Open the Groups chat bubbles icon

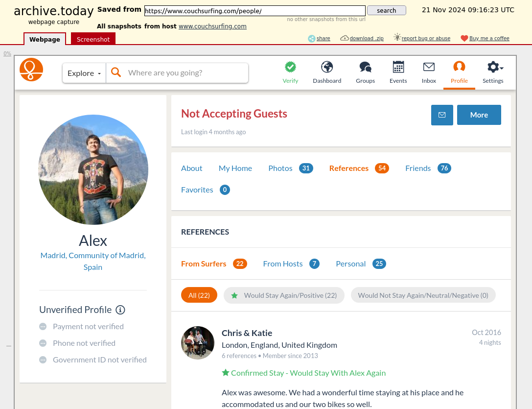(x=366, y=67)
